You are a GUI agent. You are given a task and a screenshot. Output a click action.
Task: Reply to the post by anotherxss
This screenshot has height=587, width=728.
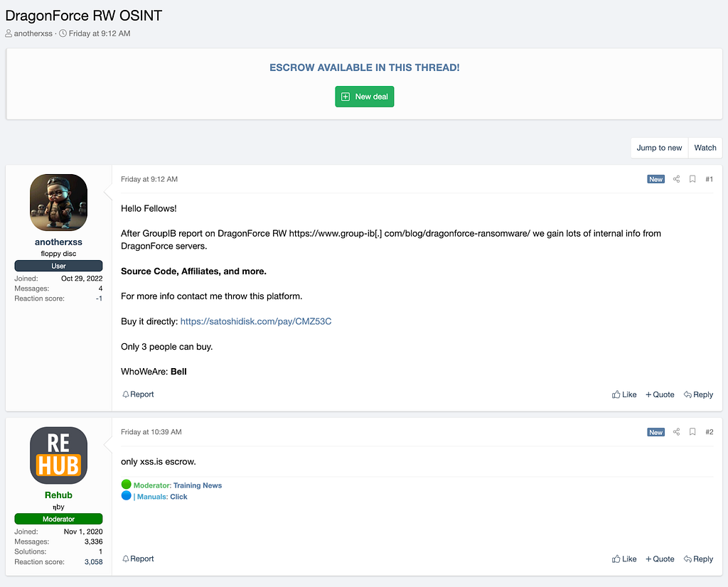point(698,394)
